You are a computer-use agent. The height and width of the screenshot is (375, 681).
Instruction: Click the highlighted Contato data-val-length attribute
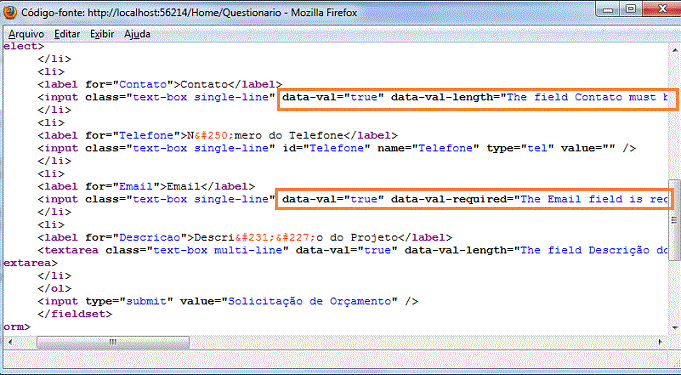(475, 98)
